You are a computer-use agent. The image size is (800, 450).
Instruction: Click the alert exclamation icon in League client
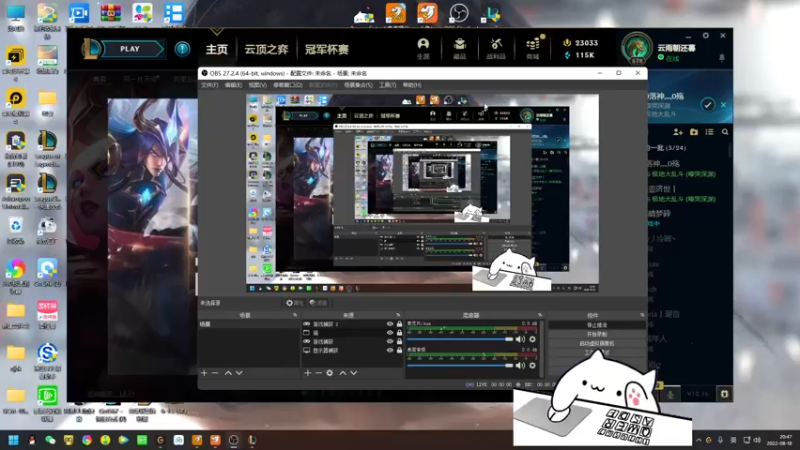click(x=182, y=49)
